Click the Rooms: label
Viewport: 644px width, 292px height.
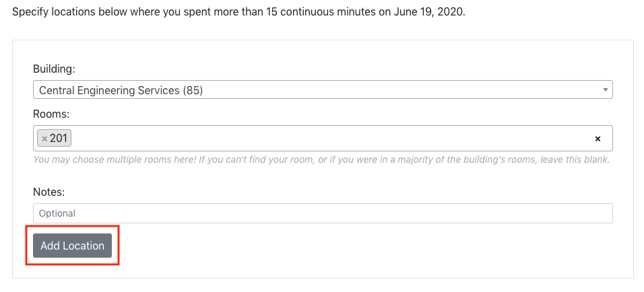[x=51, y=114]
